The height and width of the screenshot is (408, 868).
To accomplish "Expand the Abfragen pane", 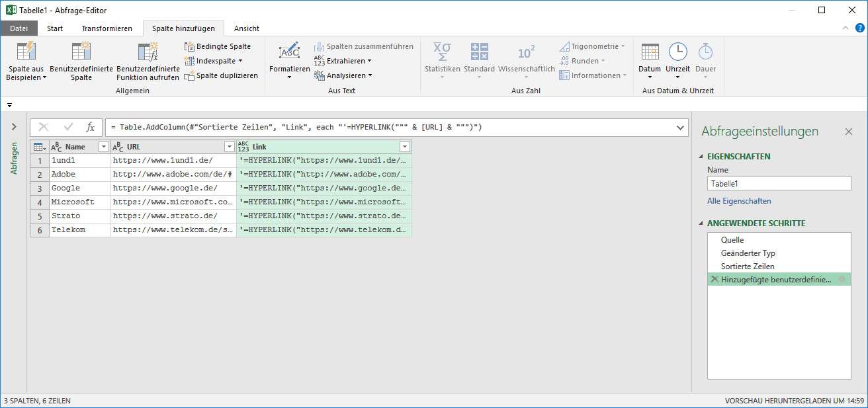I will [x=14, y=127].
